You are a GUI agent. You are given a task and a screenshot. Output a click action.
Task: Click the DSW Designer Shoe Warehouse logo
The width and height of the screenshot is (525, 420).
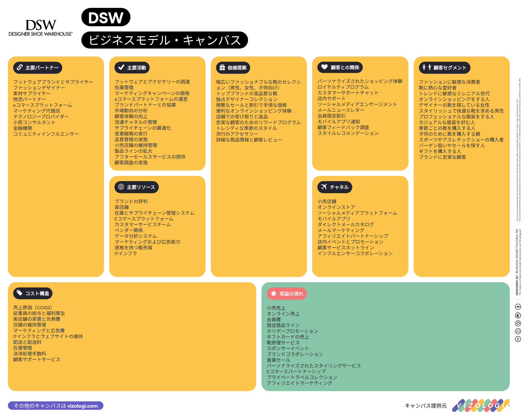[41, 28]
